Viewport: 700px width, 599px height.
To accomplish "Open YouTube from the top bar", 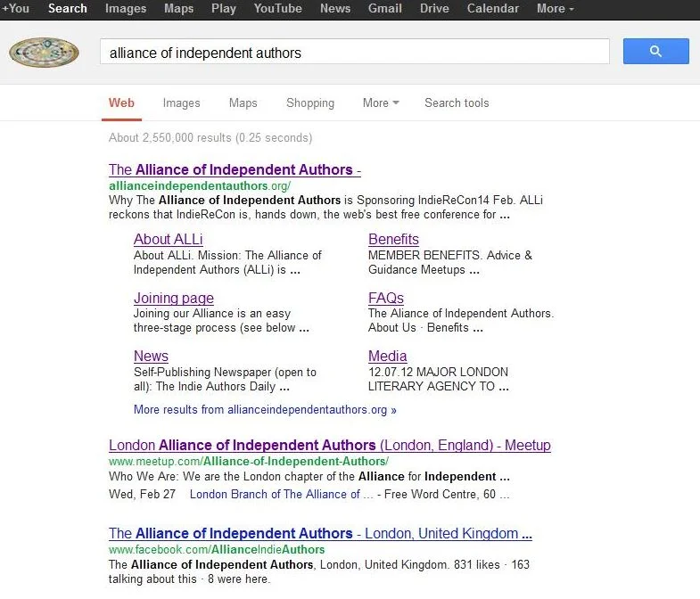I will [x=277, y=9].
